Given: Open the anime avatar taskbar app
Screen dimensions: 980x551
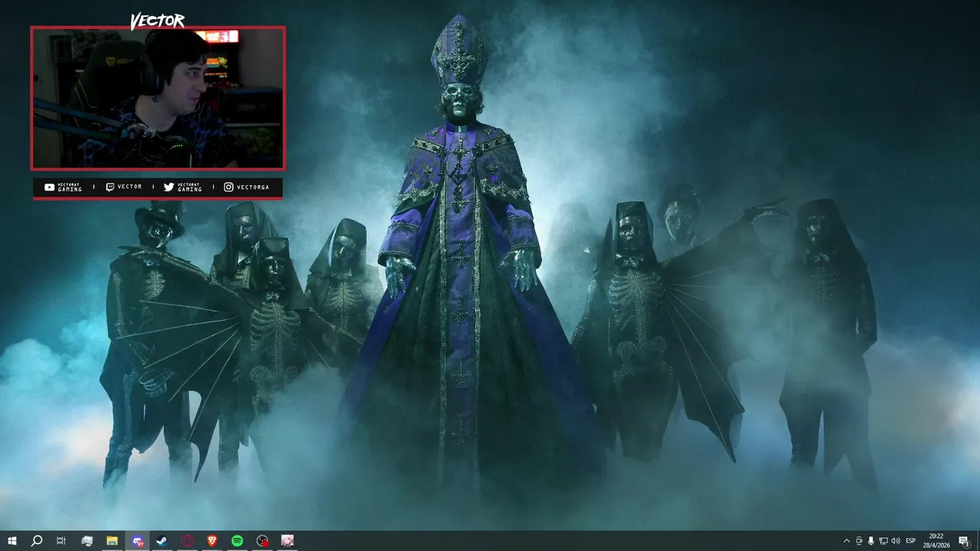Looking at the screenshot, I should 287,540.
